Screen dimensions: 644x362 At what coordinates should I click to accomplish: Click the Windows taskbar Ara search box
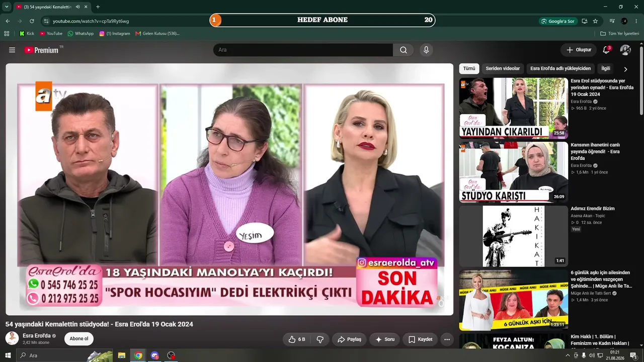(x=64, y=355)
